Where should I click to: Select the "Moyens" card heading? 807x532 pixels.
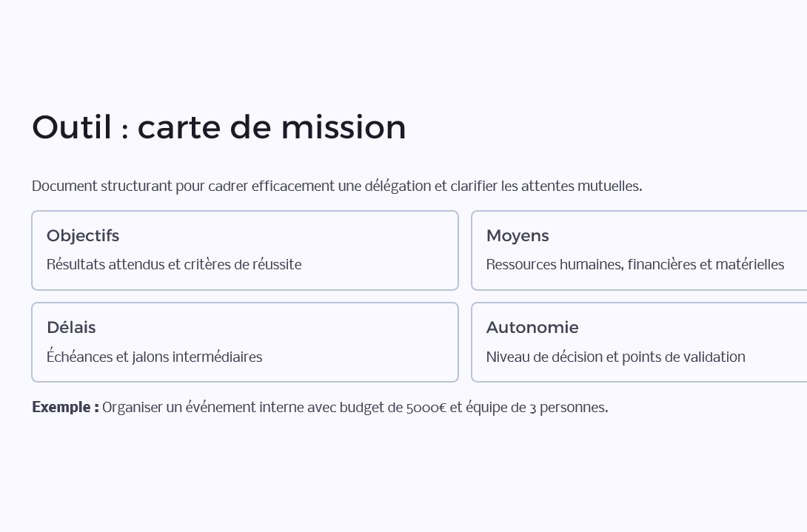518,236
